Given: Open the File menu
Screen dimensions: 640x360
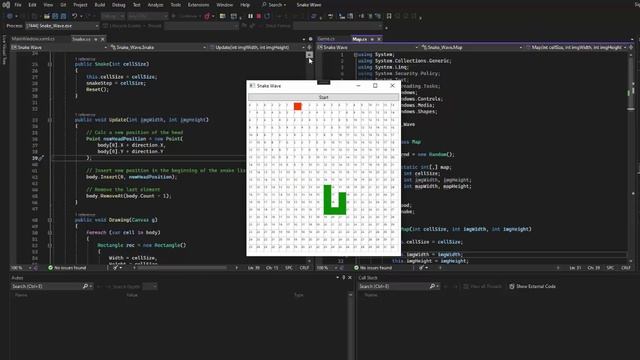Looking at the screenshot, I should pyautogui.click(x=18, y=5).
